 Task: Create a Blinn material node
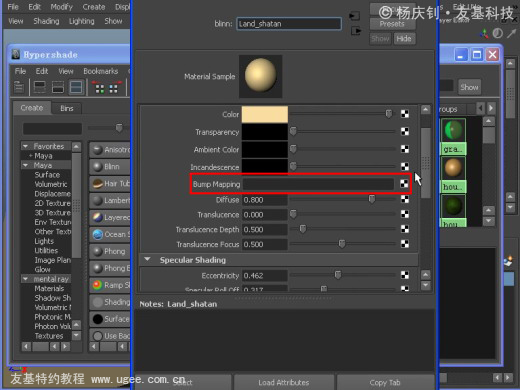click(x=110, y=166)
